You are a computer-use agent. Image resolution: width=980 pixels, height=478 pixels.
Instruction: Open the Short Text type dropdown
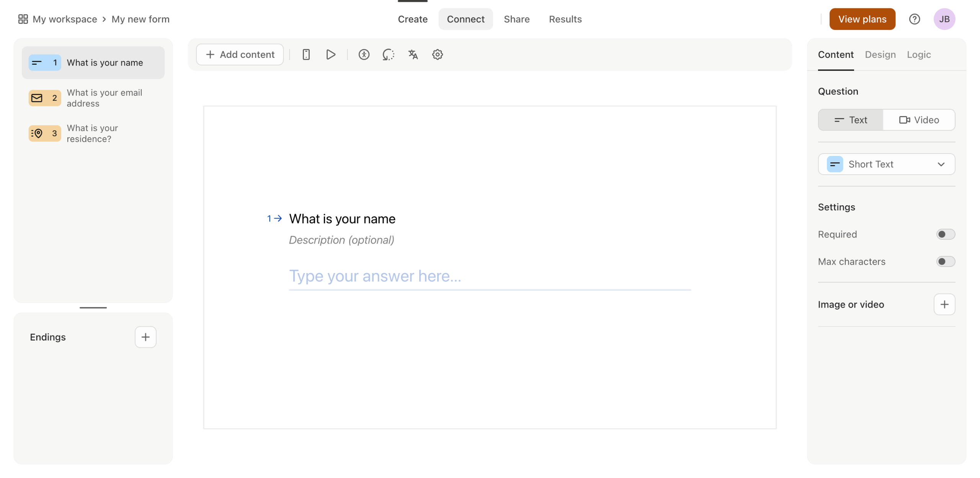[886, 164]
